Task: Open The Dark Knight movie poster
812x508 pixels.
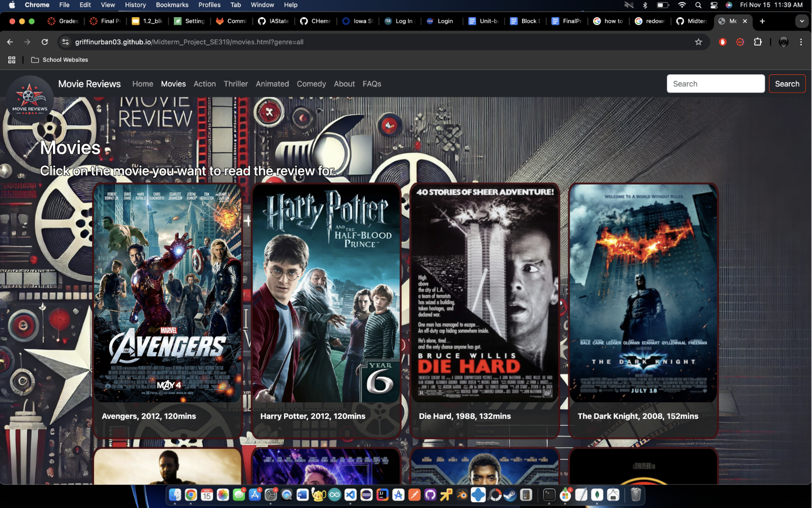Action: (x=644, y=293)
